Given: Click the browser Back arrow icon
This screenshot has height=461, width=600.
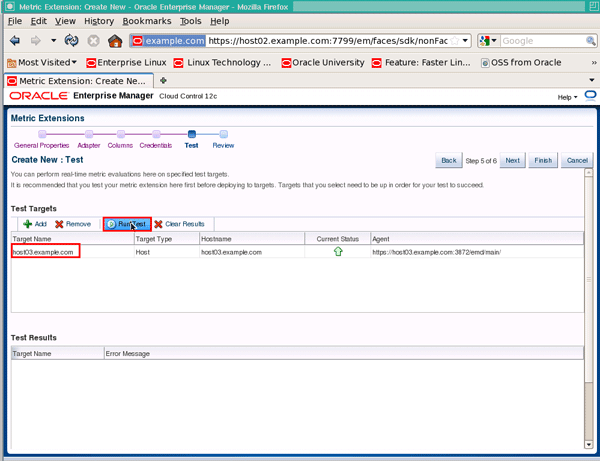Looking at the screenshot, I should pyautogui.click(x=15, y=41).
